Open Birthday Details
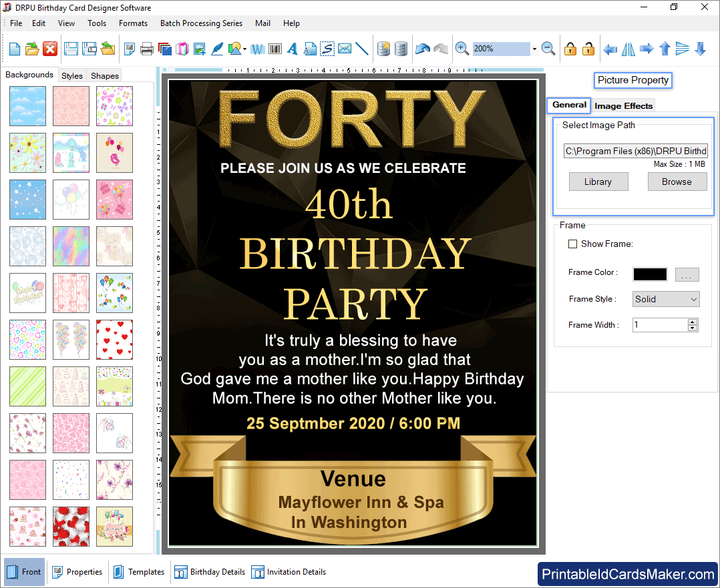720x588 pixels. pos(210,572)
